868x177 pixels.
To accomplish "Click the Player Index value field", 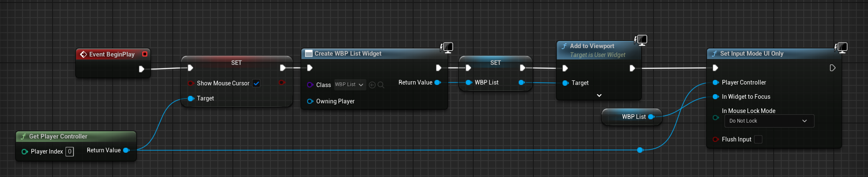I will click(70, 151).
